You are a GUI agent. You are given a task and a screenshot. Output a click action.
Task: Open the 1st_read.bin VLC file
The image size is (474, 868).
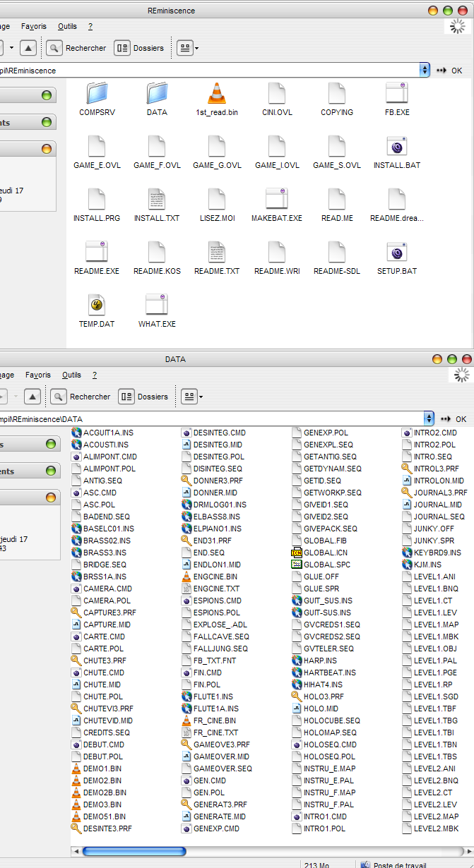tap(217, 94)
